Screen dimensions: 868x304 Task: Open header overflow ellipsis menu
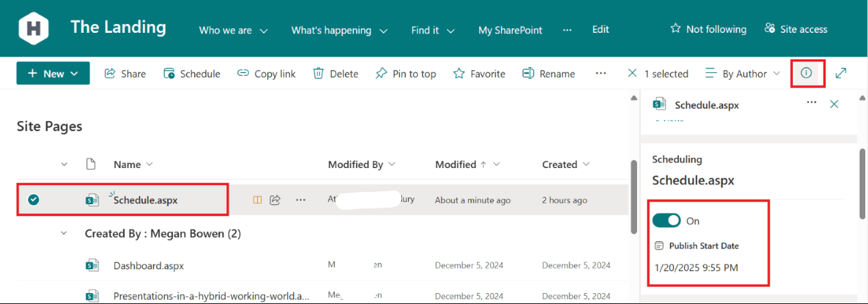pyautogui.click(x=567, y=29)
